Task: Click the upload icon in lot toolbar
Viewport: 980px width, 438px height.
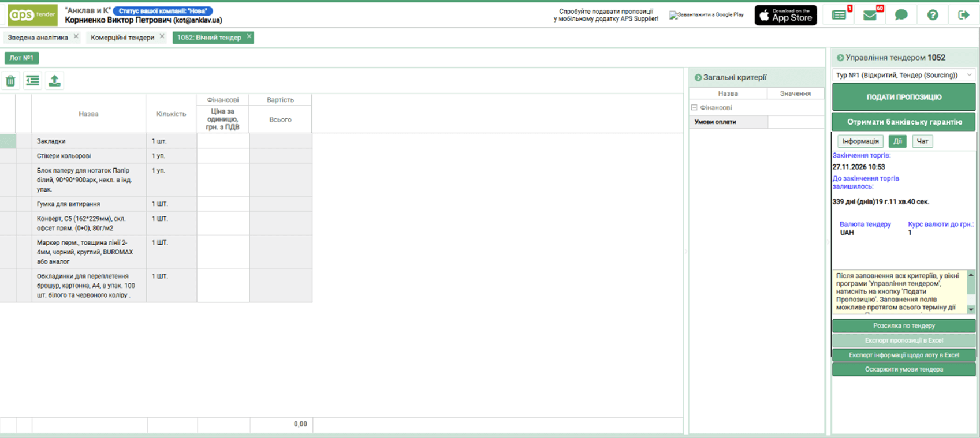Action: [54, 81]
